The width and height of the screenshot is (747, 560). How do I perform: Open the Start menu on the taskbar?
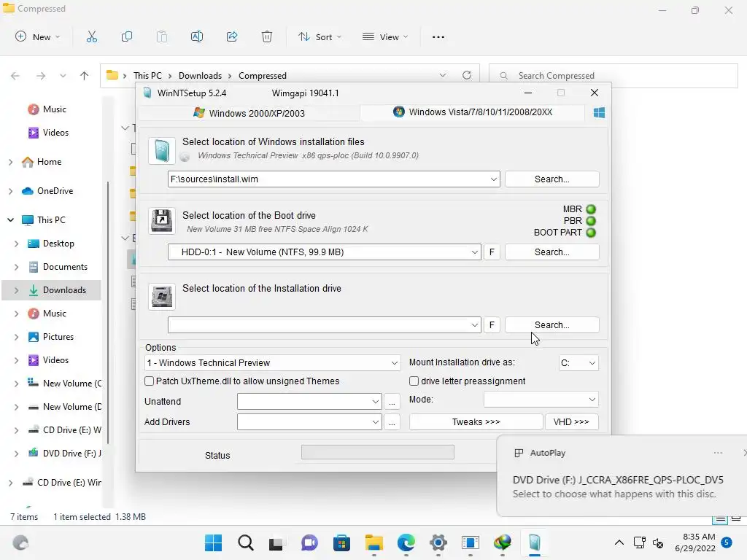214,542
